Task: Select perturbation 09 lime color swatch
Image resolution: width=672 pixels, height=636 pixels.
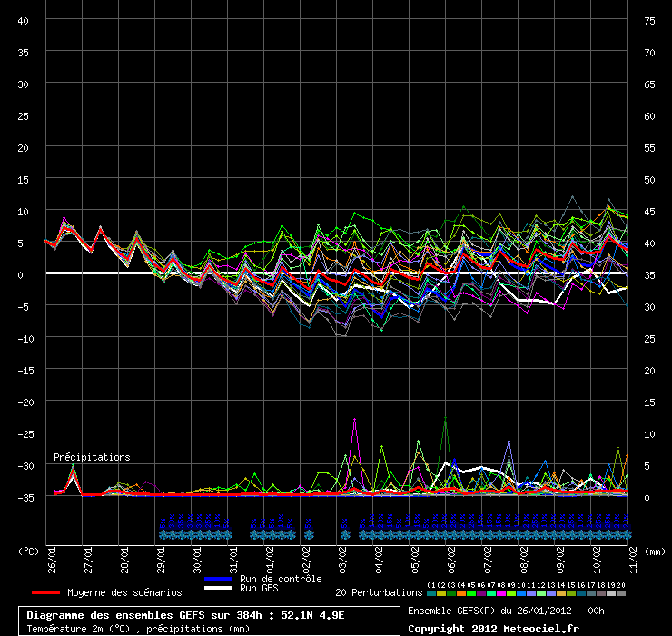Action: pos(511,593)
